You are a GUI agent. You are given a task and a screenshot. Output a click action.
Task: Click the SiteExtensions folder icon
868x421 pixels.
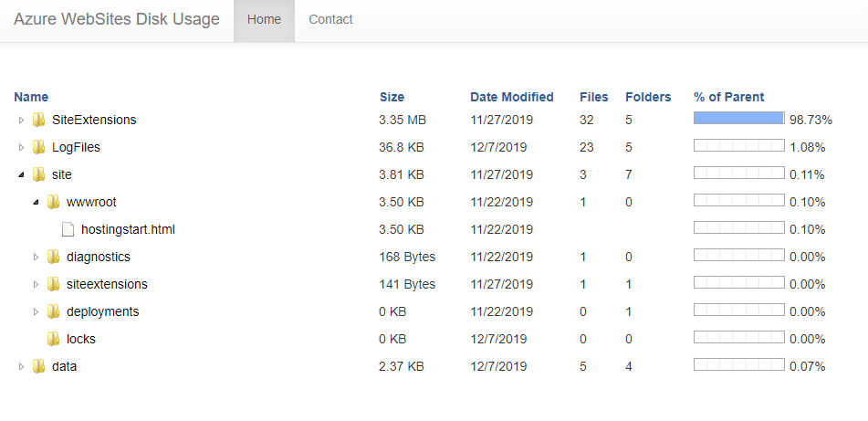click(x=38, y=120)
